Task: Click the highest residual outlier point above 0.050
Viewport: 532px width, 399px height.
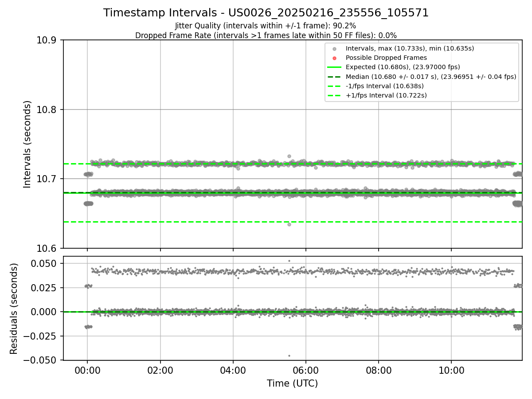Action: (x=289, y=261)
